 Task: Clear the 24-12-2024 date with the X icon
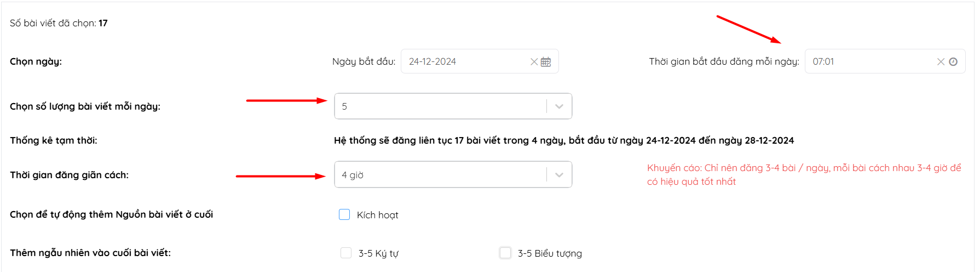click(534, 62)
